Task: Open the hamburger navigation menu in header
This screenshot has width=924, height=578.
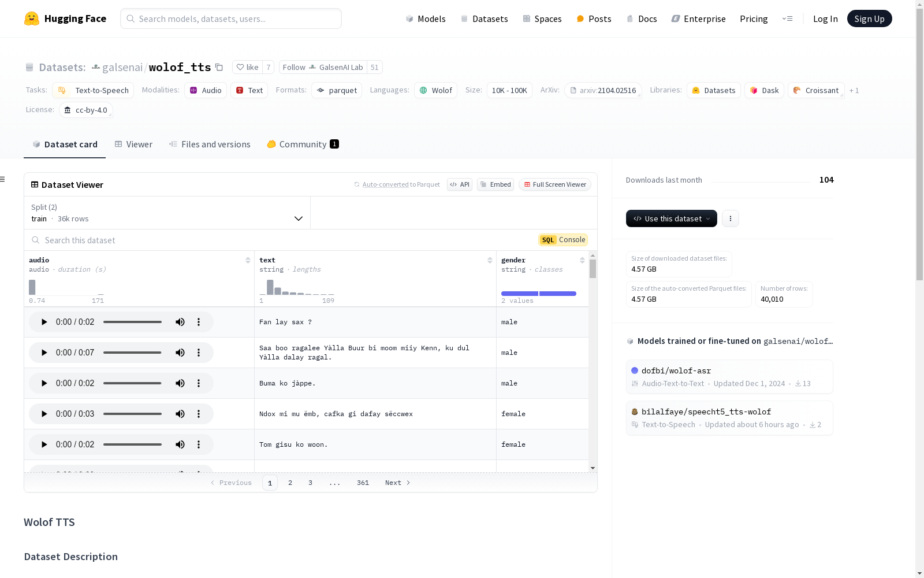Action: tap(787, 18)
